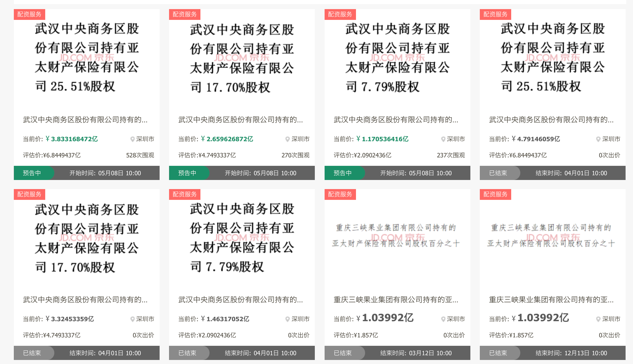633x364 pixels.
Task: Open the 7.79% equity thumbnail ended 04月01日
Action: click(x=242, y=238)
